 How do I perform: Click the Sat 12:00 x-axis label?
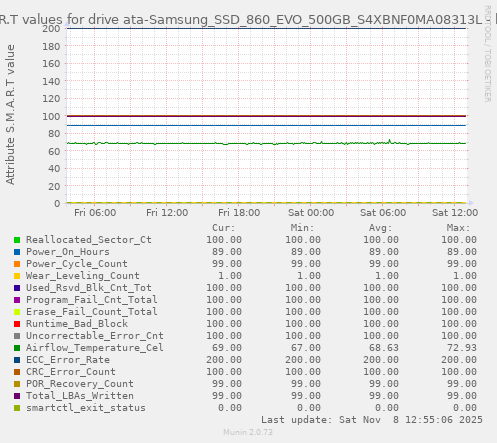pos(455,213)
